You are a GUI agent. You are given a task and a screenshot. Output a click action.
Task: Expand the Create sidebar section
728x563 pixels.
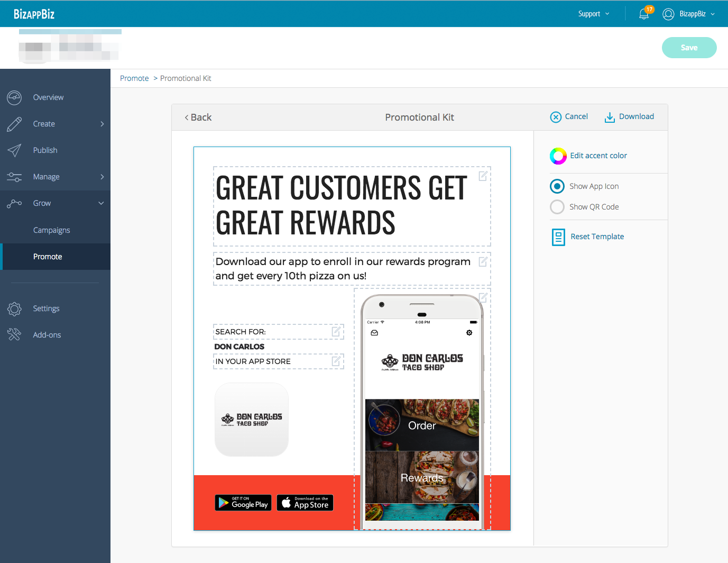pyautogui.click(x=55, y=124)
